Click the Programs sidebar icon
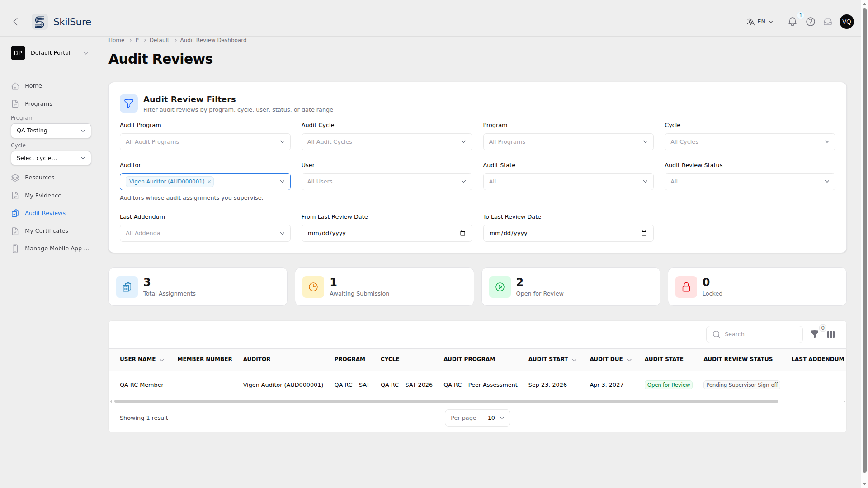This screenshot has height=488, width=868. pyautogui.click(x=15, y=104)
